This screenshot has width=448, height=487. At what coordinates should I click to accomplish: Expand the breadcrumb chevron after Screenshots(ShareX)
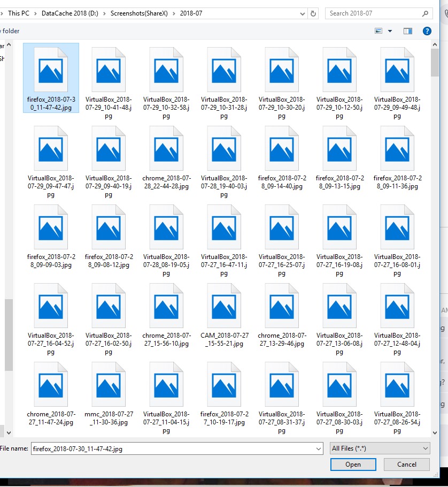click(175, 13)
